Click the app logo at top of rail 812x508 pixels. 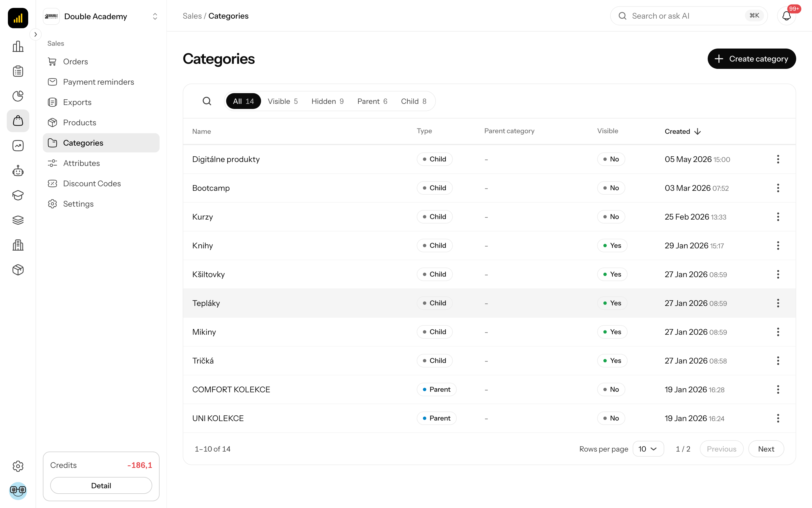pos(18,18)
